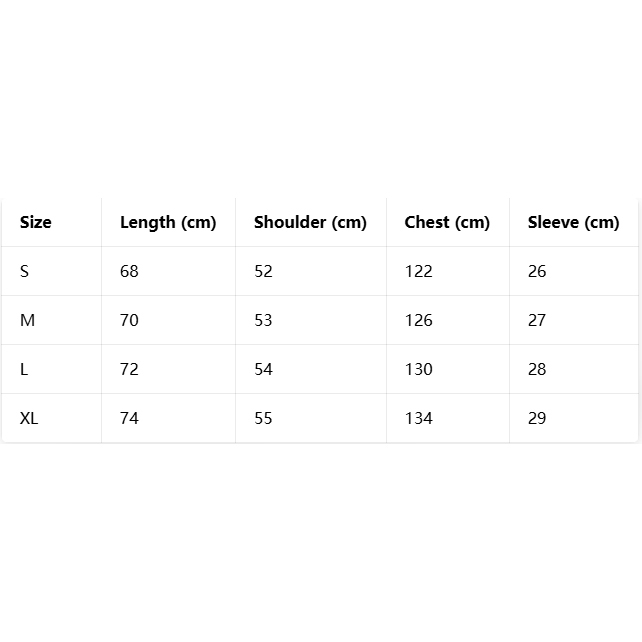Click the Length (cm) column header
The height and width of the screenshot is (642, 642).
pos(168,222)
